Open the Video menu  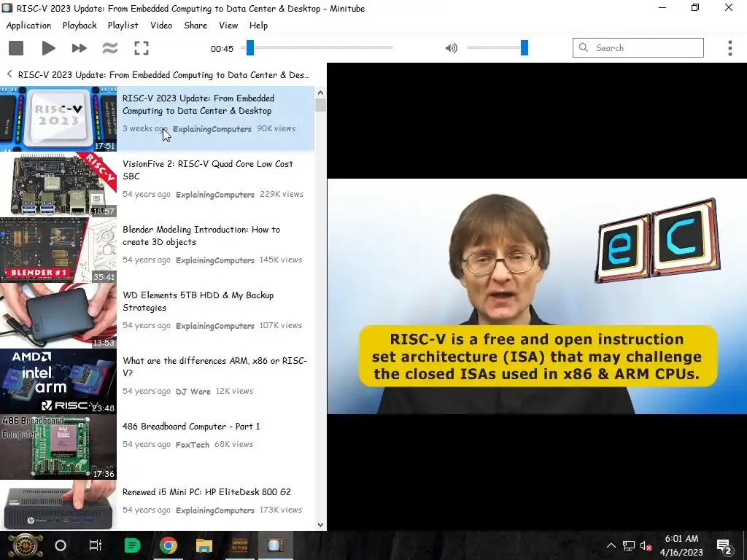[x=161, y=26]
